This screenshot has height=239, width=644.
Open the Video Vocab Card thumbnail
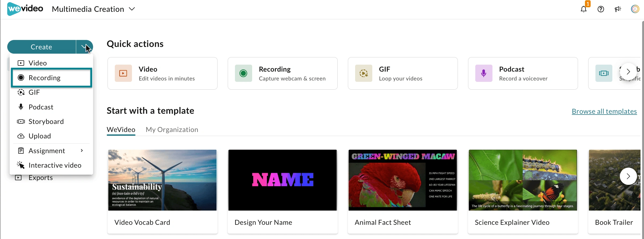162,180
